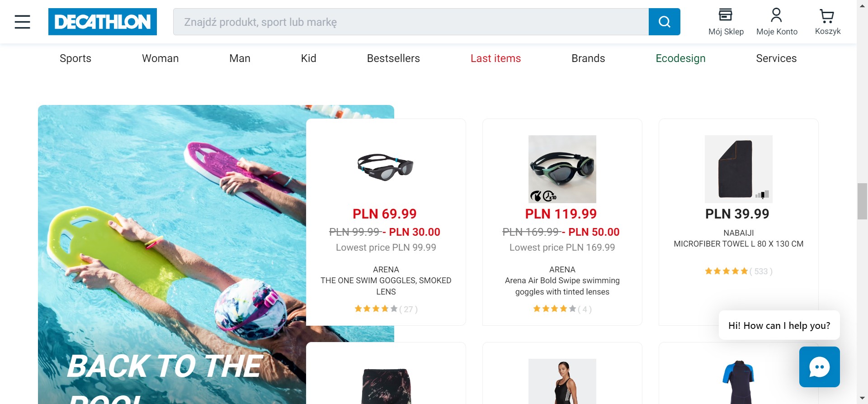The height and width of the screenshot is (404, 868).
Task: Click the page vertical scrollbar thumb
Action: (862, 201)
